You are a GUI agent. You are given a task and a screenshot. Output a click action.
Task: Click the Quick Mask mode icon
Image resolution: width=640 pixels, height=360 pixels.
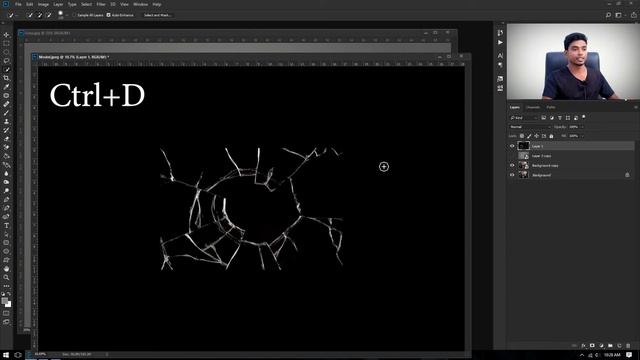(6, 313)
